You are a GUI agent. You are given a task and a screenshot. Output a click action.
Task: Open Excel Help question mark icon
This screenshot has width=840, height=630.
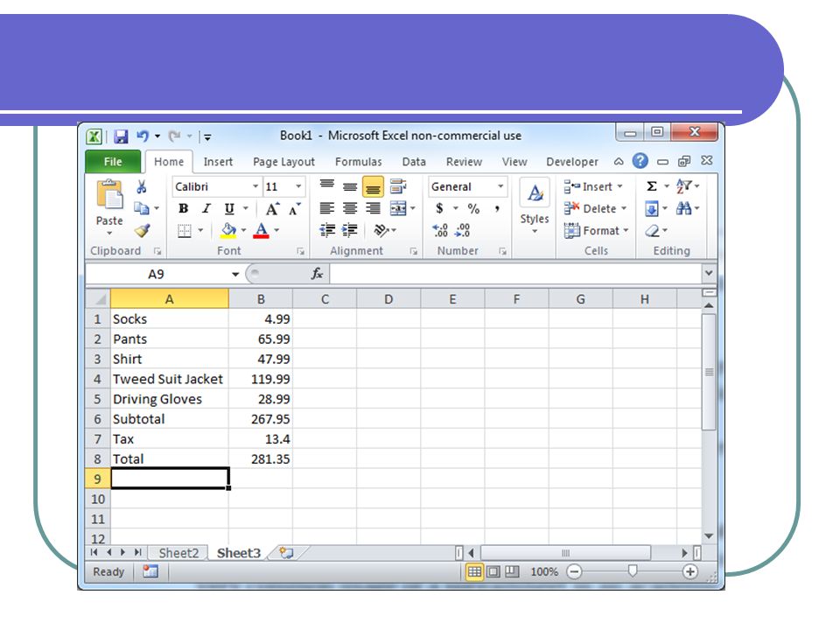click(640, 161)
